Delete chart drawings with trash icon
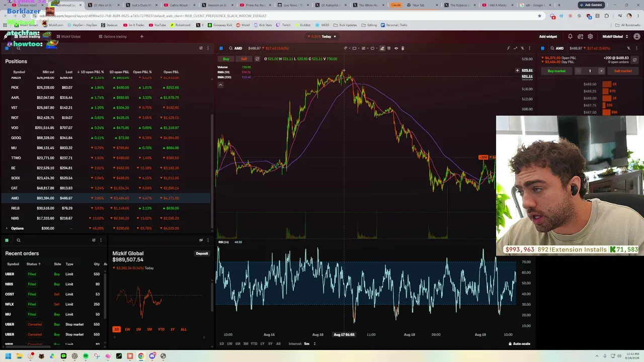644x362 pixels. (403, 48)
